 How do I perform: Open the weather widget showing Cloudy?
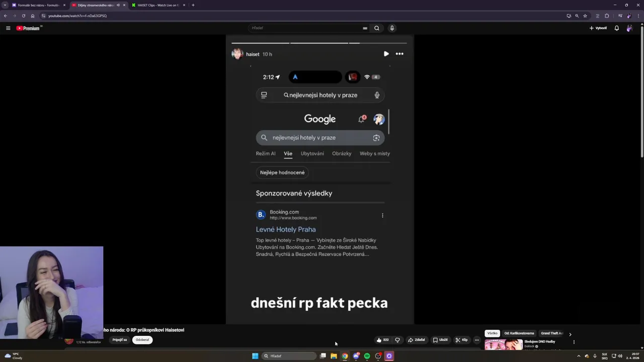click(x=13, y=356)
